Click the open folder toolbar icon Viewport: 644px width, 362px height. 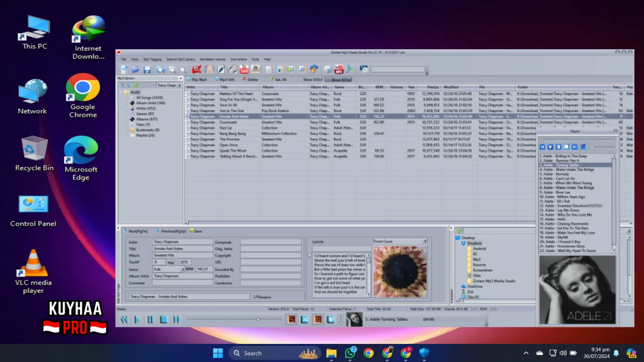[136, 69]
